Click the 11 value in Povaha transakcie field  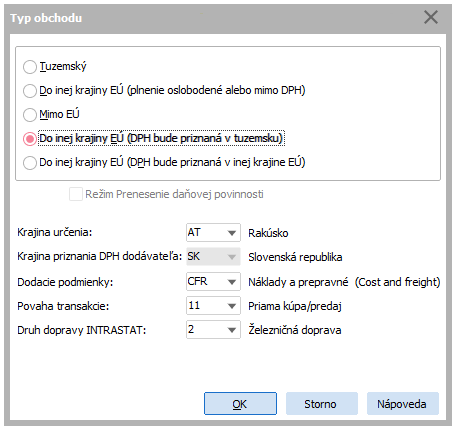(194, 305)
